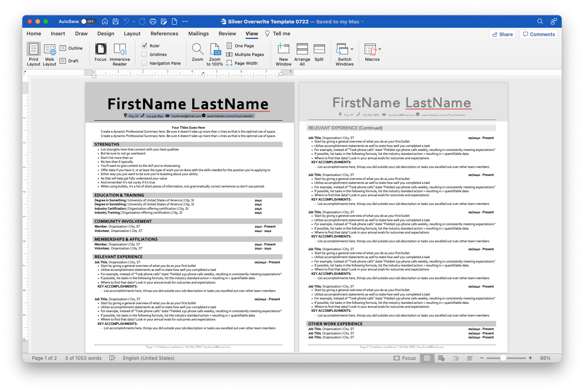
Task: Open Immersive Reader
Action: coord(120,54)
